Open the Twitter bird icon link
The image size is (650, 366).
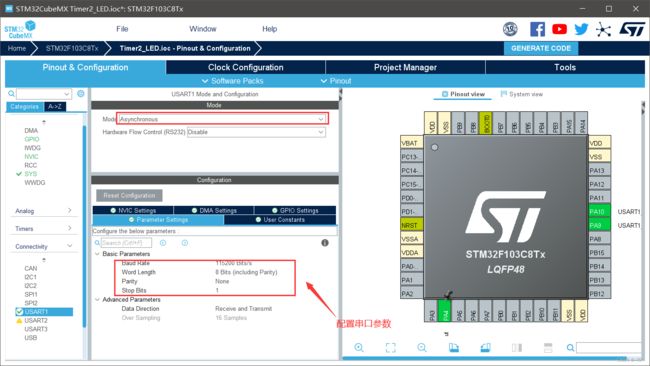pyautogui.click(x=581, y=29)
